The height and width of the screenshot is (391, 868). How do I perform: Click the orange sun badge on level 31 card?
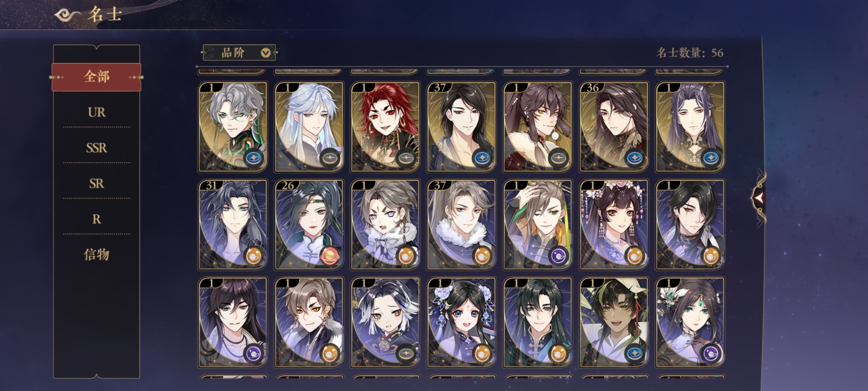(x=254, y=256)
